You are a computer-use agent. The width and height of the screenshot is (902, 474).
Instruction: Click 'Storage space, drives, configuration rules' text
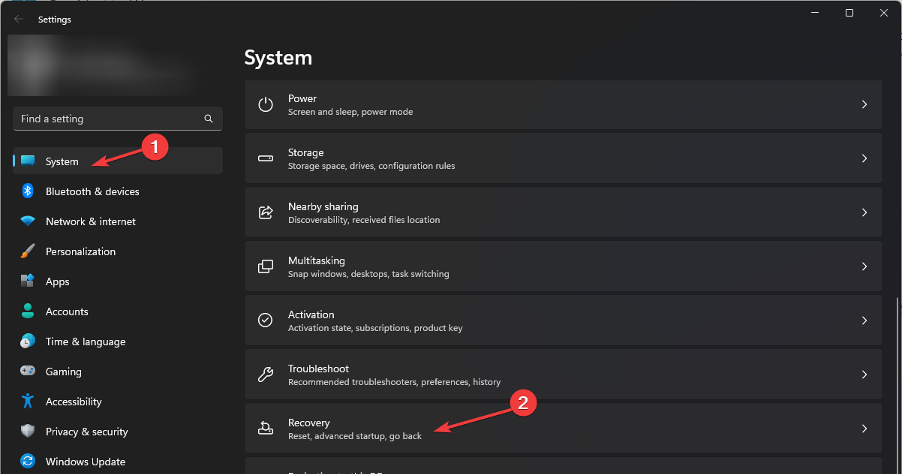click(371, 166)
